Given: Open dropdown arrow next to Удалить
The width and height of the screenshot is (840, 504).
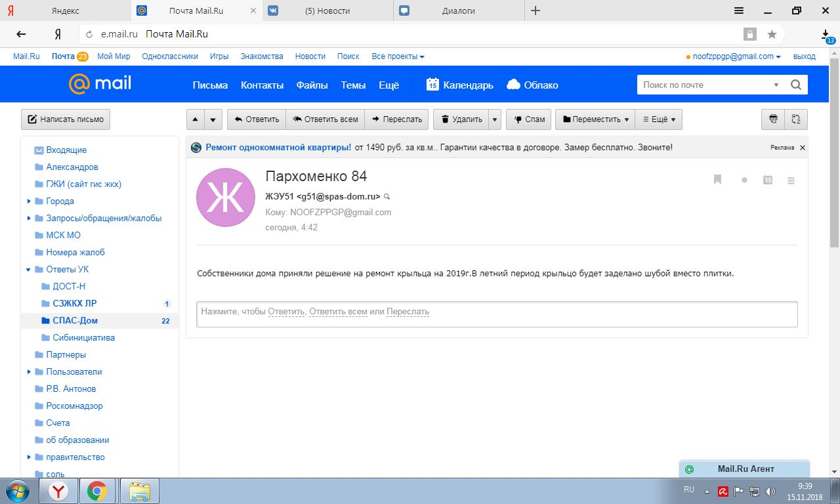Looking at the screenshot, I should pos(495,119).
